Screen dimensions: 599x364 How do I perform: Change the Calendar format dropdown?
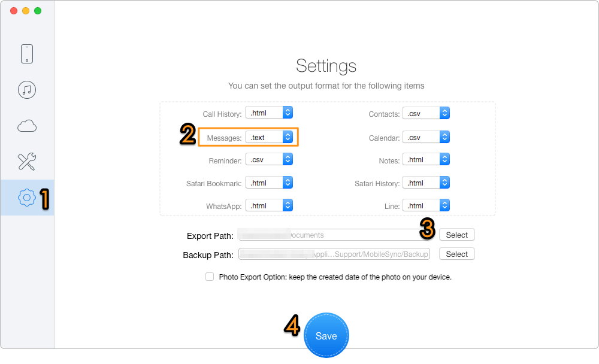[x=426, y=137]
